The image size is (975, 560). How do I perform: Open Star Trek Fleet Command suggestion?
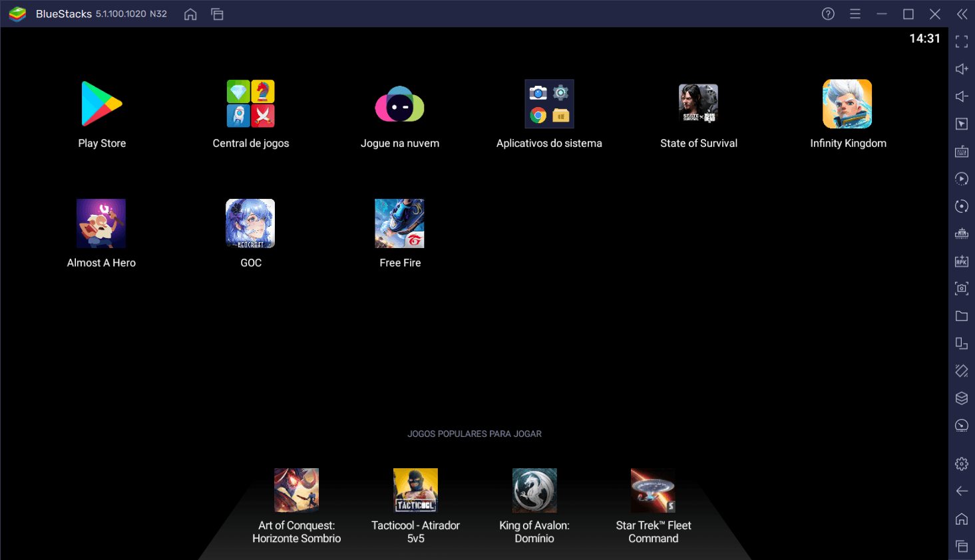click(x=654, y=490)
